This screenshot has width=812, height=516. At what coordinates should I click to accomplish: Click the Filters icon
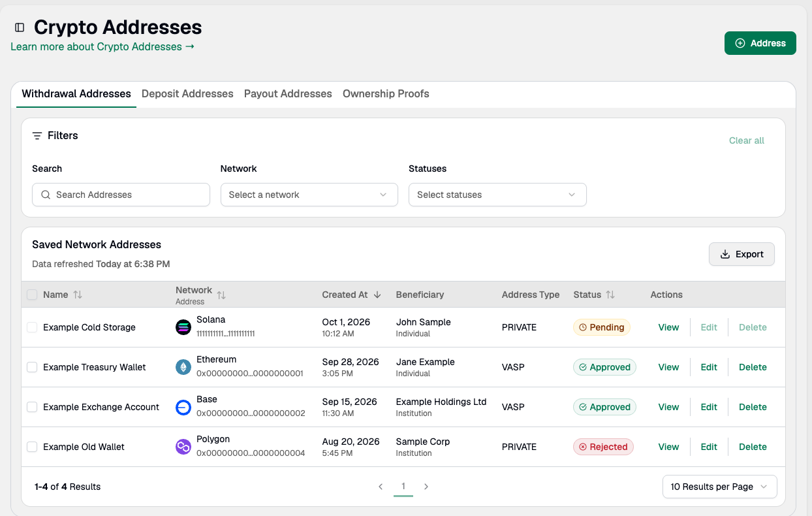[37, 136]
